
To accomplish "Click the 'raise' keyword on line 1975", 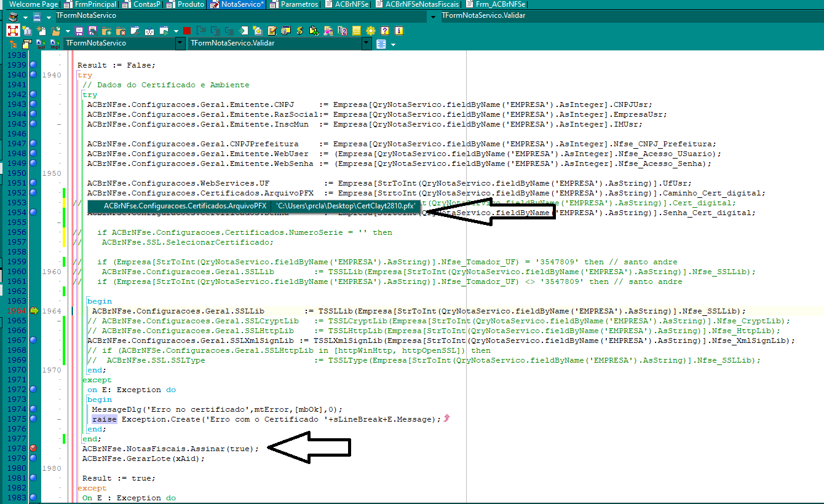I will tap(105, 419).
